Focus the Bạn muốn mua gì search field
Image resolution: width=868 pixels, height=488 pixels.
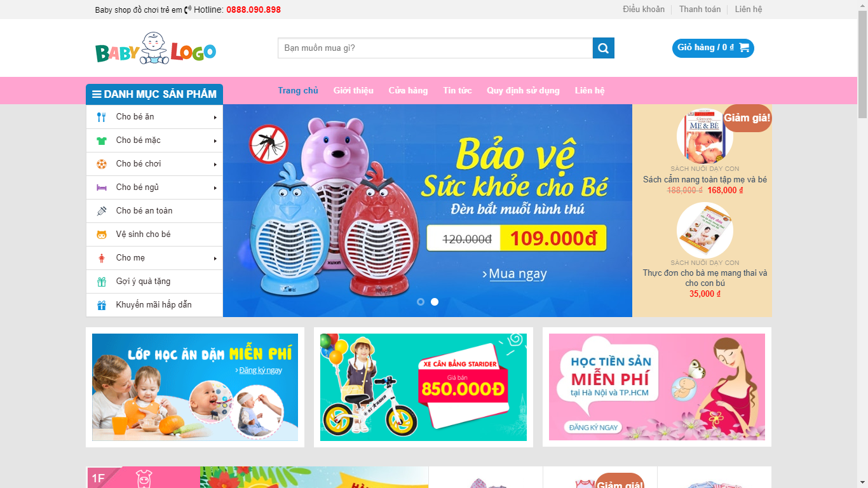(435, 48)
